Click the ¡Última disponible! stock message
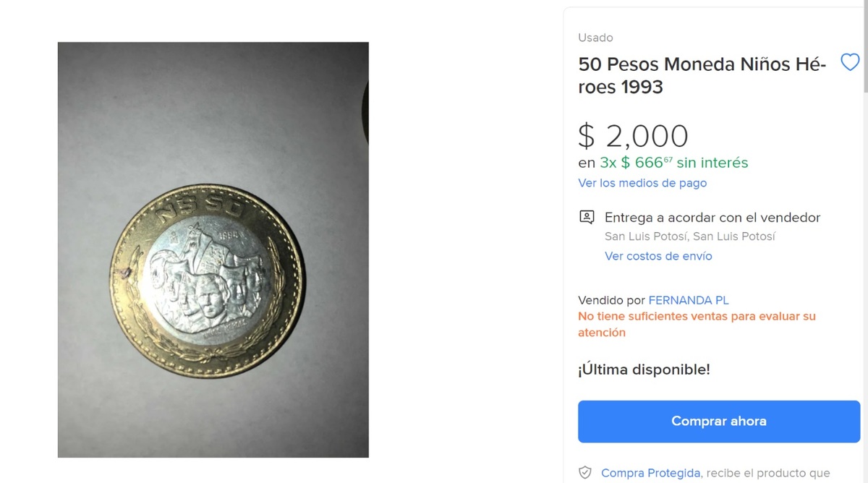The width and height of the screenshot is (868, 483). (x=644, y=369)
